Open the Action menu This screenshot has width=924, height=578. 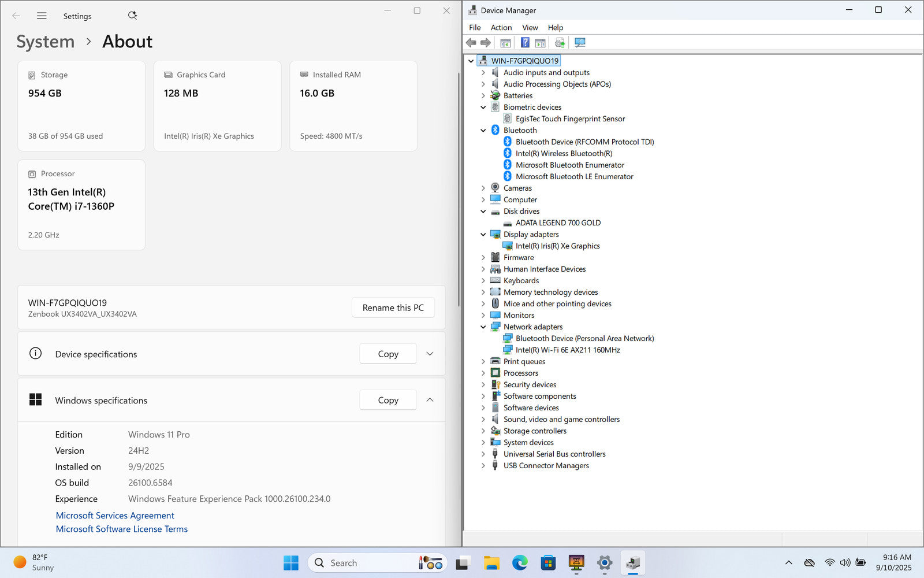(x=501, y=27)
